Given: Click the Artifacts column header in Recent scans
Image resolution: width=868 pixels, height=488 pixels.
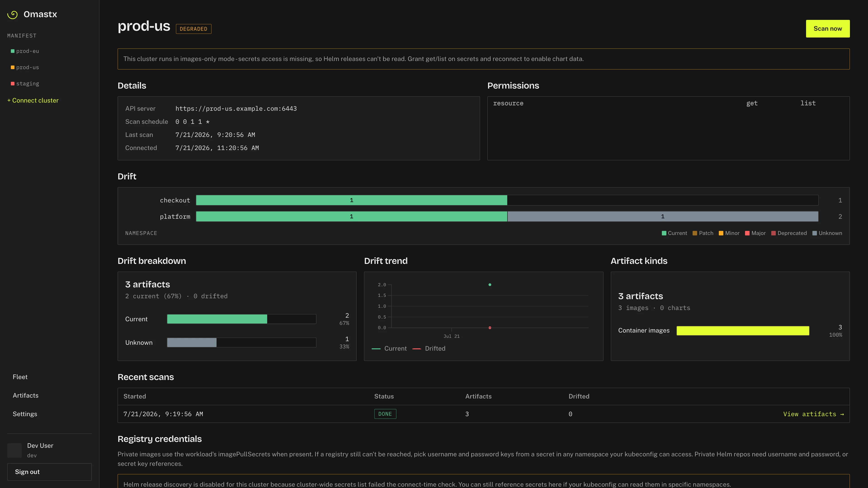Looking at the screenshot, I should coord(478,396).
